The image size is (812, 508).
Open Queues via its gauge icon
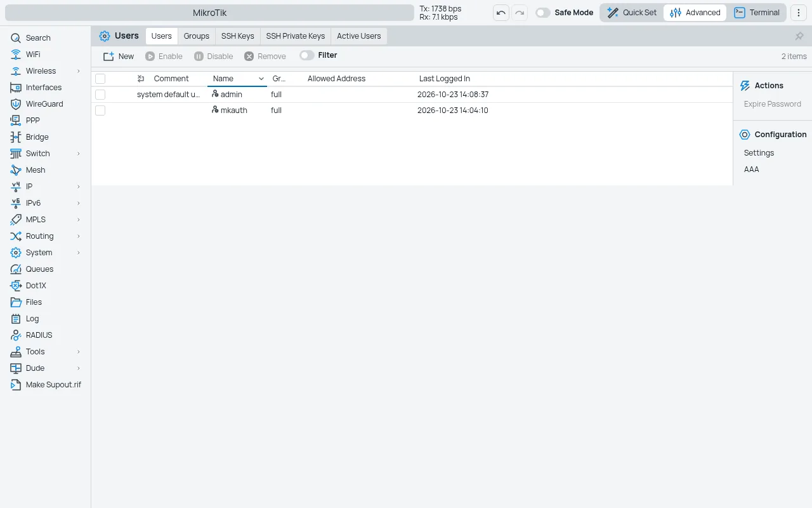coord(16,269)
